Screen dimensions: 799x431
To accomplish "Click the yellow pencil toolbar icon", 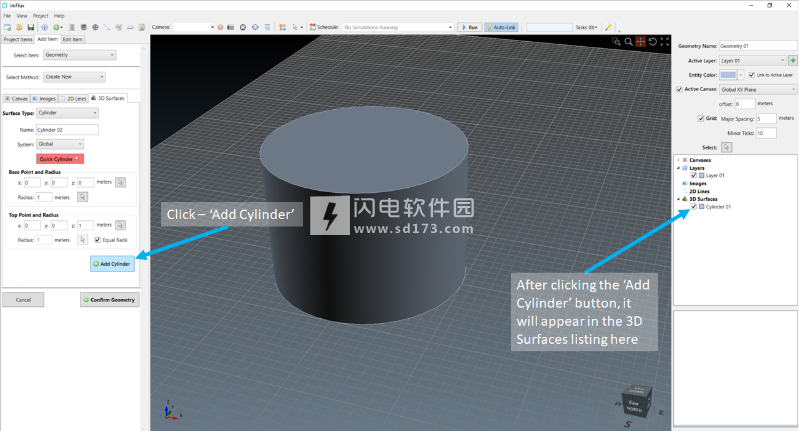I will [x=608, y=27].
